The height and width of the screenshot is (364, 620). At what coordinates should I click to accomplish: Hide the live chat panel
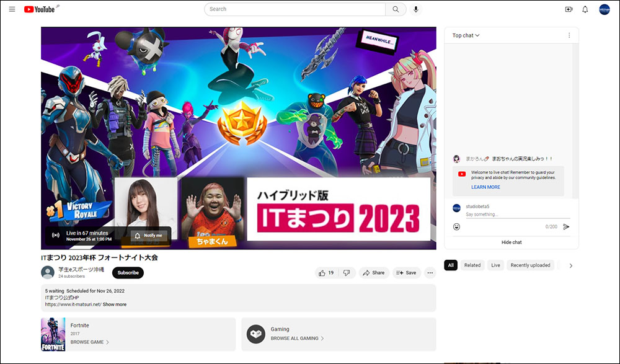[x=511, y=242]
